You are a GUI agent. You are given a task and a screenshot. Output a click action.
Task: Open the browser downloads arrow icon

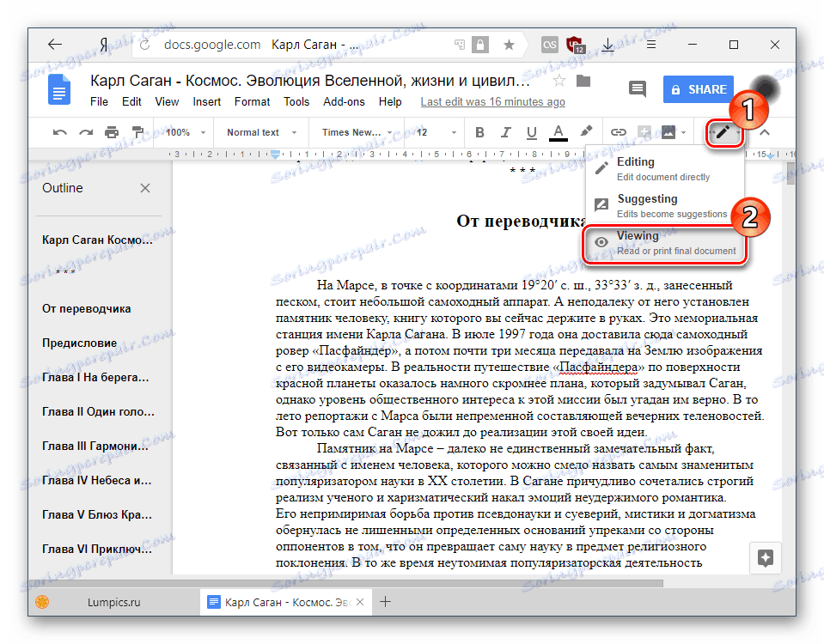(x=608, y=45)
